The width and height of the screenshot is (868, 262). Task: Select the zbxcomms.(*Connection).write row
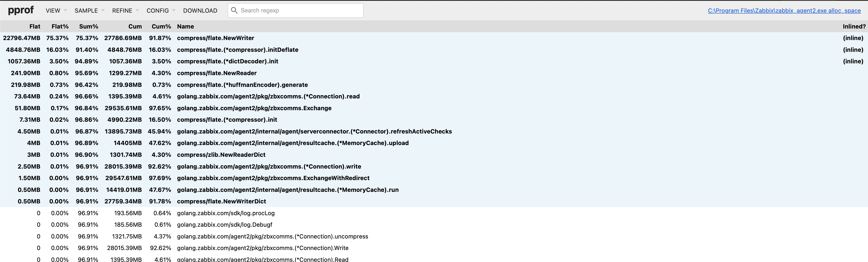(x=434, y=166)
